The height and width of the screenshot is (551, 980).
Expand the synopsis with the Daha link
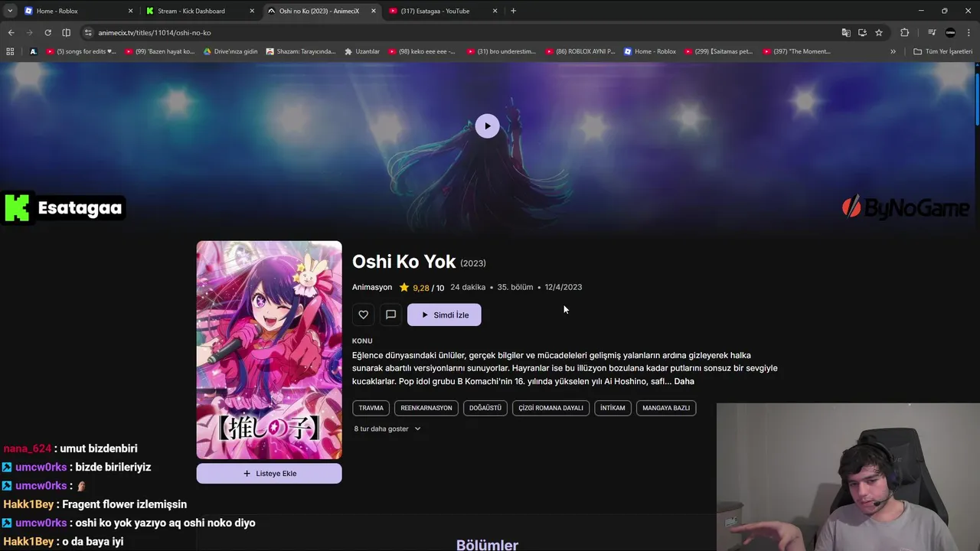pos(684,381)
